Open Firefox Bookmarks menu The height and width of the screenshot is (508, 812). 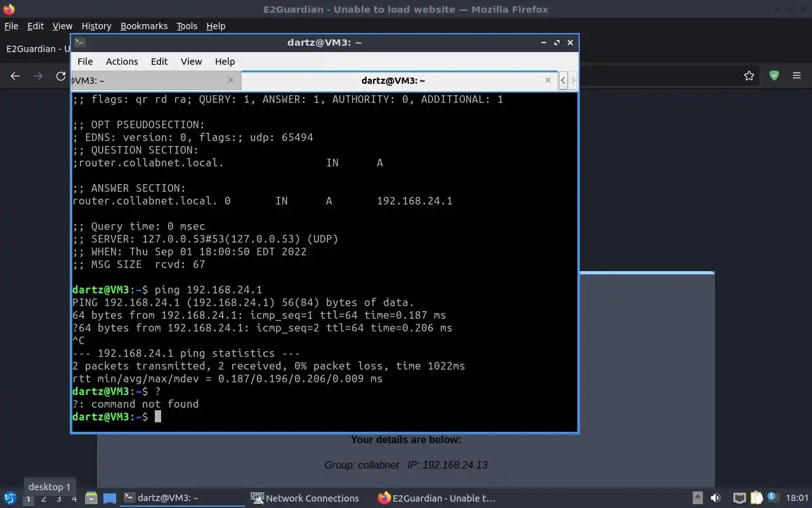tap(144, 26)
